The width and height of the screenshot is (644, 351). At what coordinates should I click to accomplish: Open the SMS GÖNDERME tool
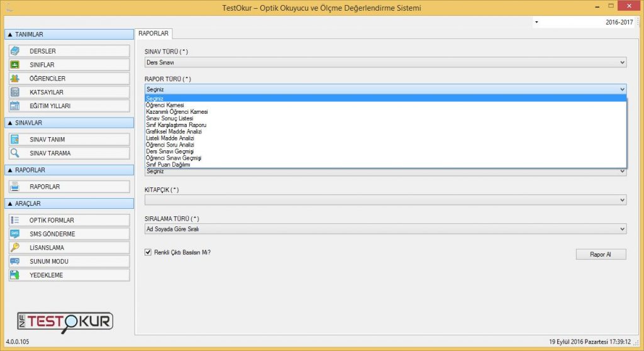pos(69,233)
